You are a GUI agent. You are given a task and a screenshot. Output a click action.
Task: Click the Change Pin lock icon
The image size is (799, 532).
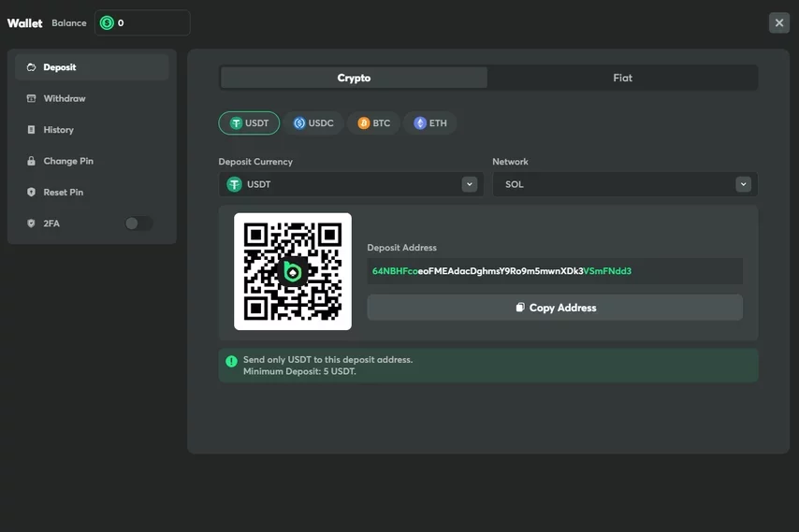31,161
